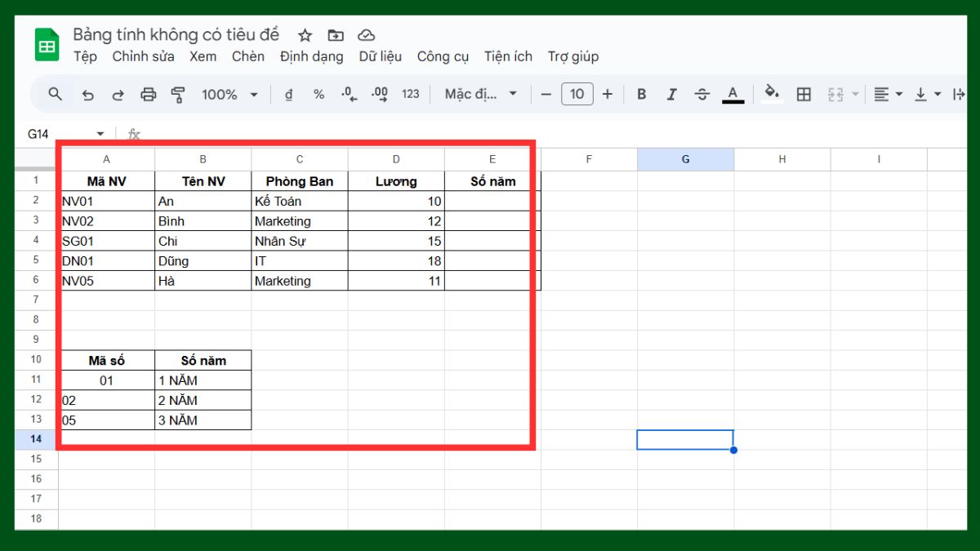Image resolution: width=980 pixels, height=551 pixels.
Task: Click the search icon in the toolbar
Action: pyautogui.click(x=54, y=94)
